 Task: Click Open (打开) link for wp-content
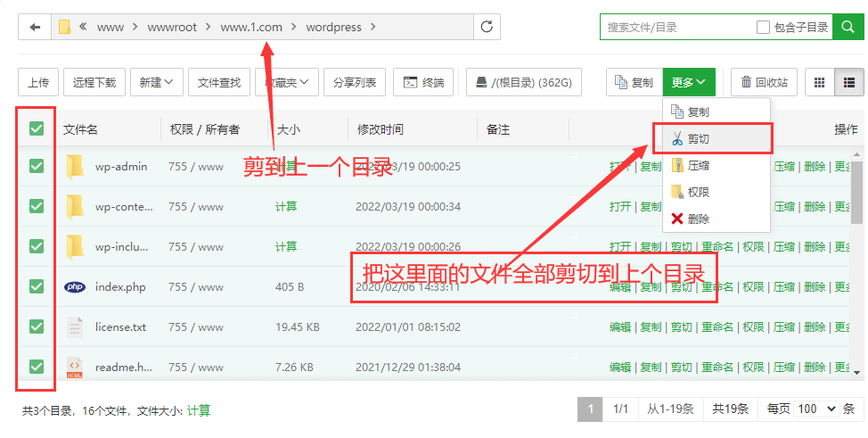point(620,206)
